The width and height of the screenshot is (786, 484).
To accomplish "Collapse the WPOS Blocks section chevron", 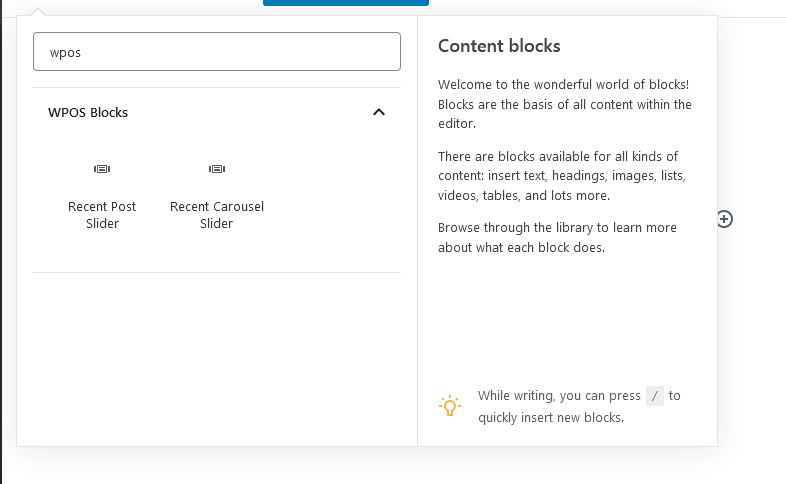I will [379, 112].
